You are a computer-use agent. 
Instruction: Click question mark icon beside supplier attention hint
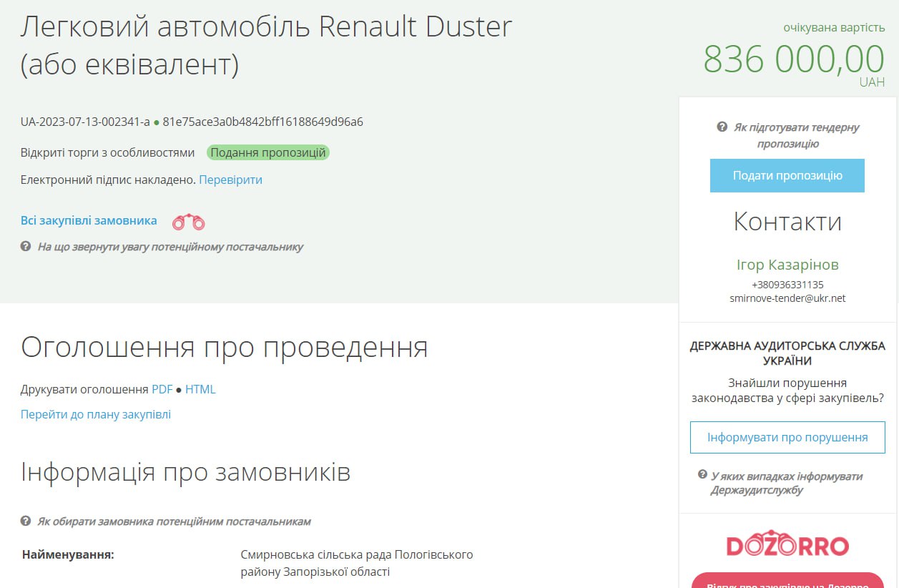(26, 247)
